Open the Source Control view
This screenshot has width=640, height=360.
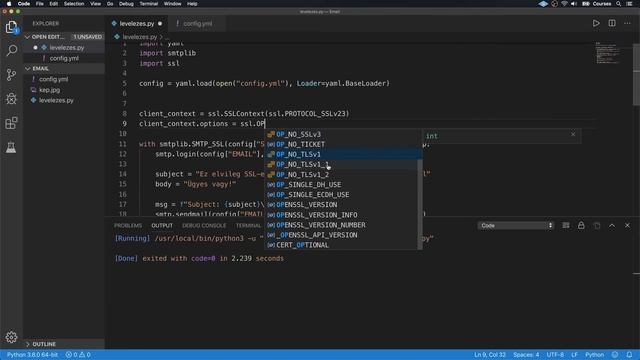click(11, 75)
